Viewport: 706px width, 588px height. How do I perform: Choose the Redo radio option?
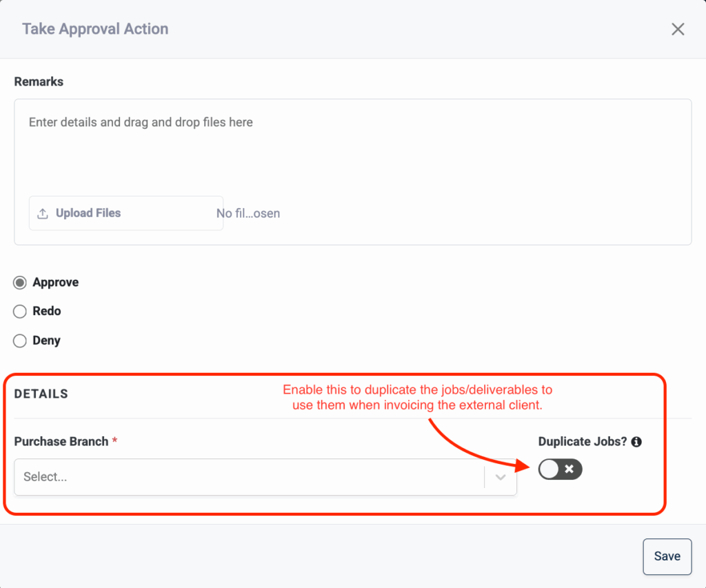coord(20,312)
